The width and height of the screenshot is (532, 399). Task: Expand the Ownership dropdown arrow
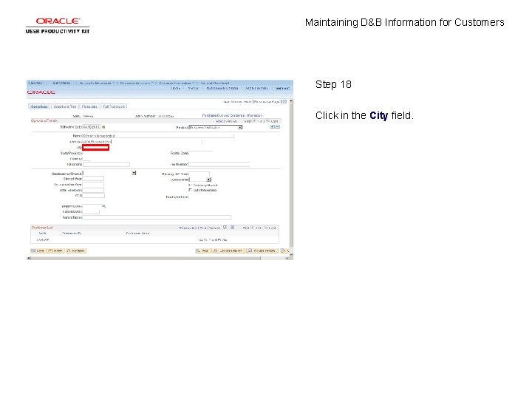tap(208, 180)
